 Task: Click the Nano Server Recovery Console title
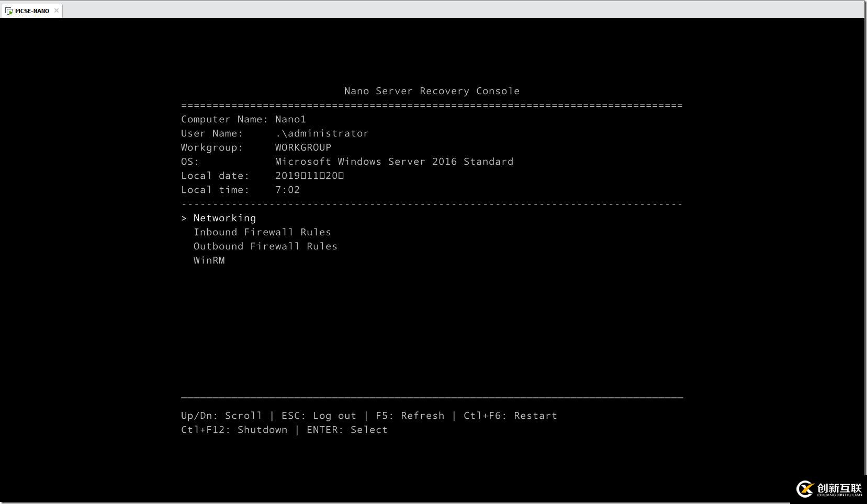[x=432, y=91]
